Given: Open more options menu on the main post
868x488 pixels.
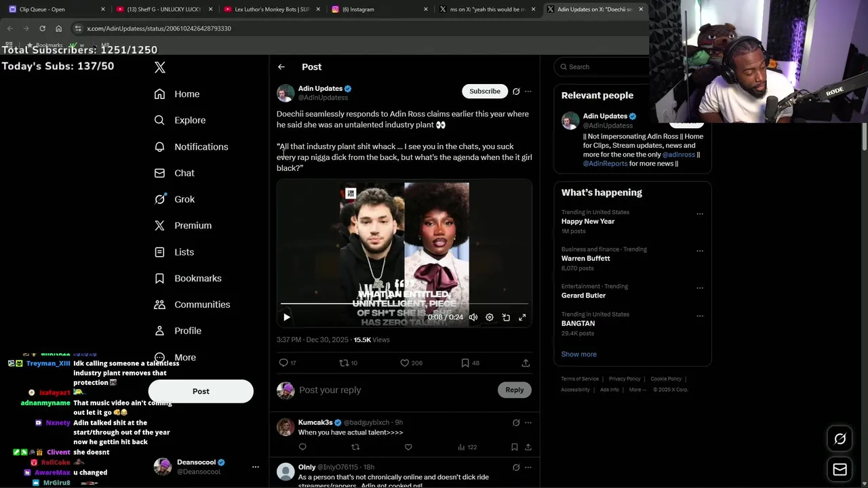Looking at the screenshot, I should tap(528, 91).
